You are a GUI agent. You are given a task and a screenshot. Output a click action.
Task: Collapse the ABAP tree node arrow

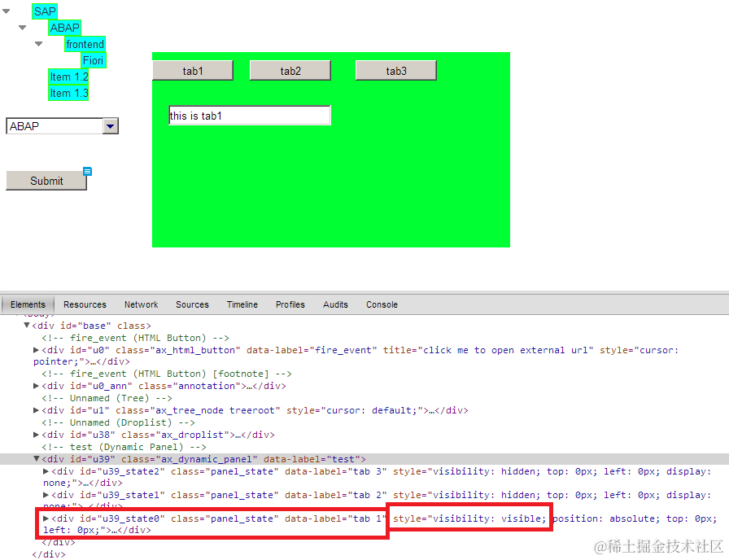coord(22,28)
